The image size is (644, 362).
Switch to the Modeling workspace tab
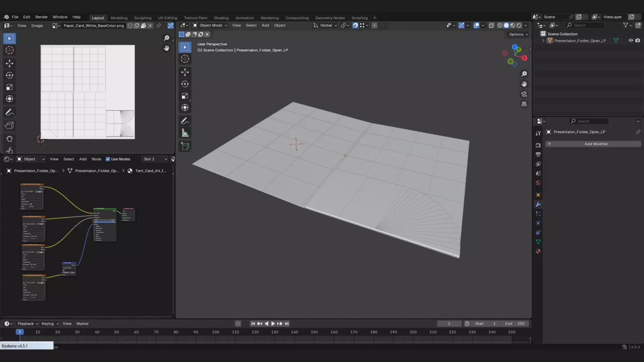119,18
